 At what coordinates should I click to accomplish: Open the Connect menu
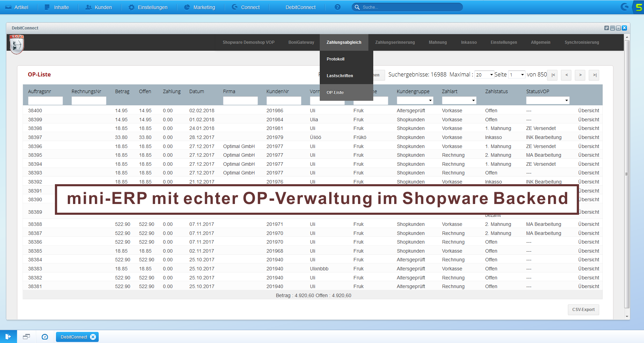[246, 7]
